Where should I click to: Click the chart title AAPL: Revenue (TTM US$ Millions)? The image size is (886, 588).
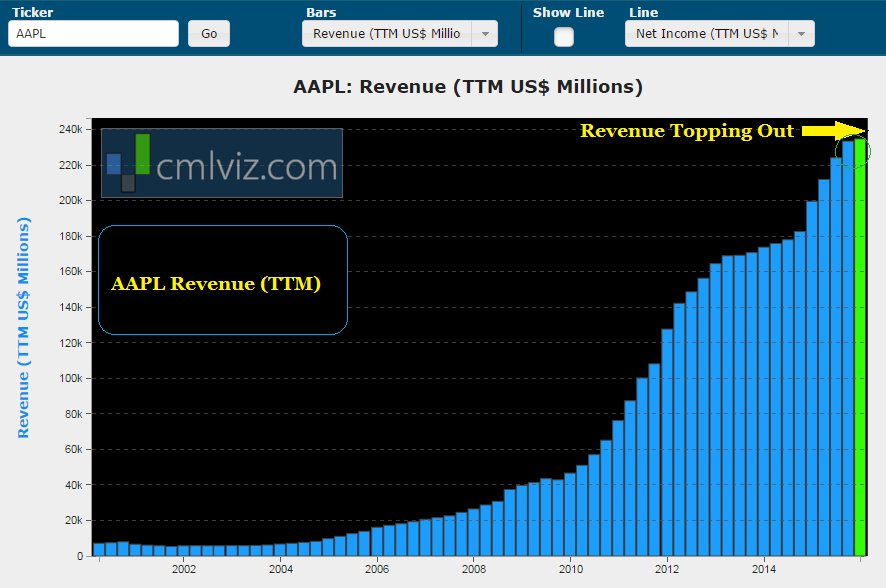point(468,87)
